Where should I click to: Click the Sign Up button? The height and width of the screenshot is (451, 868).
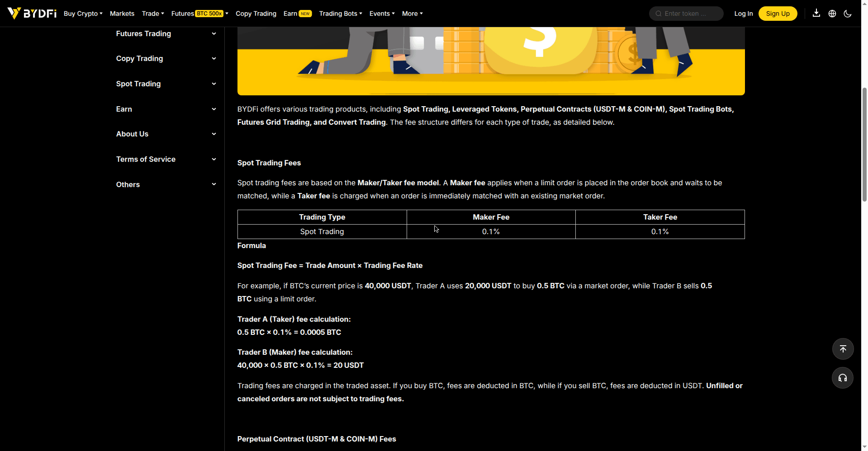(778, 14)
